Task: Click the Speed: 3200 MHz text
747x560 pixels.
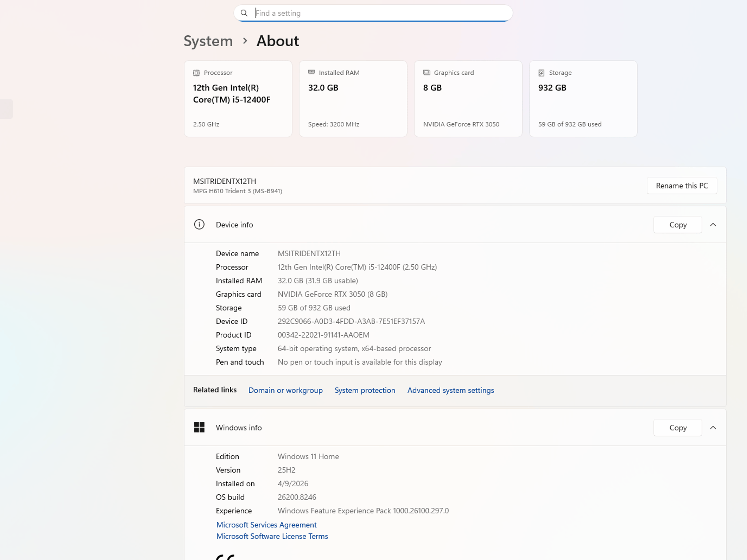Action: coord(334,124)
